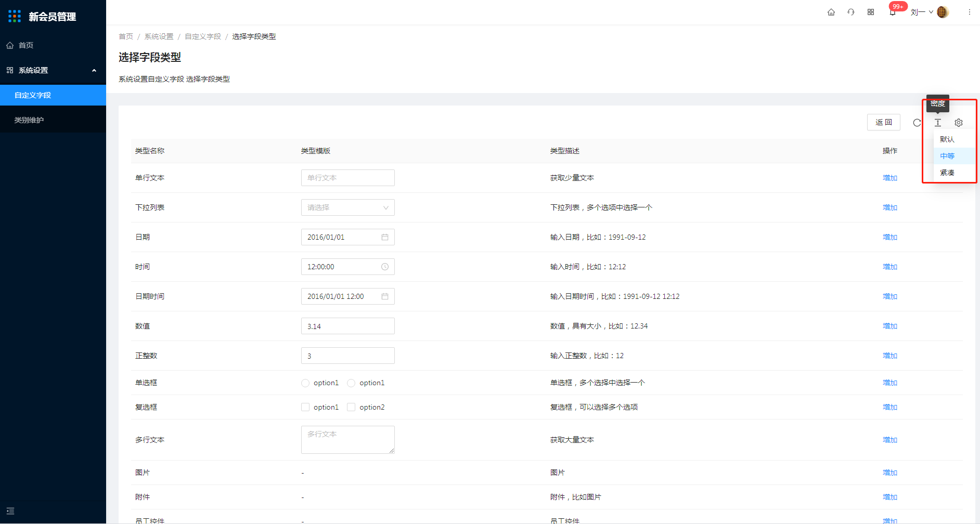This screenshot has width=980, height=524.
Task: Click 增加 for 复选框 row
Action: (890, 407)
